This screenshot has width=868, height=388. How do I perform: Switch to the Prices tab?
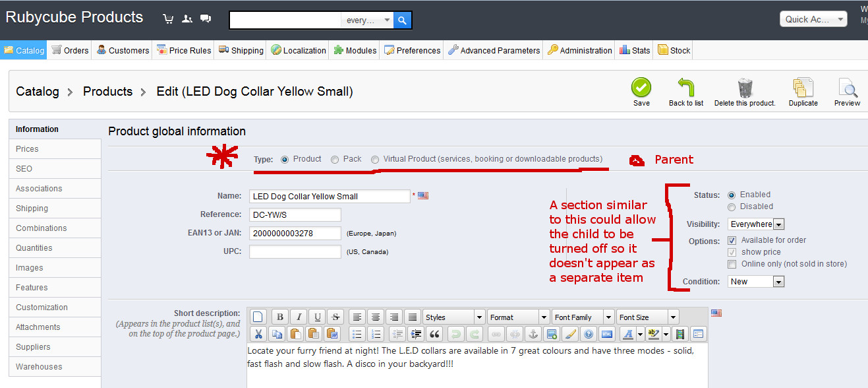[55, 149]
